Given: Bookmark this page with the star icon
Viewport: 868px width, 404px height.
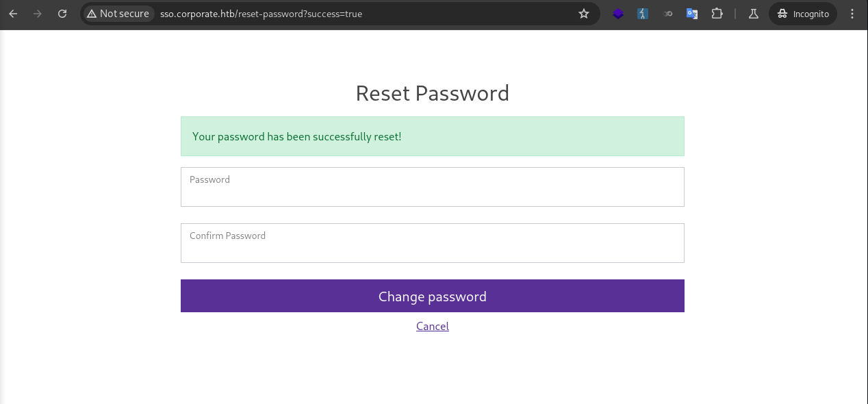Looking at the screenshot, I should (x=584, y=14).
